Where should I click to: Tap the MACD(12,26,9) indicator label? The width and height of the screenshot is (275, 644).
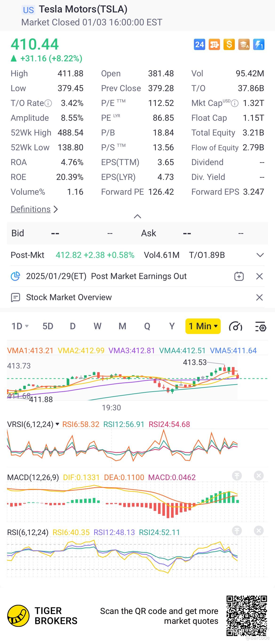click(33, 477)
